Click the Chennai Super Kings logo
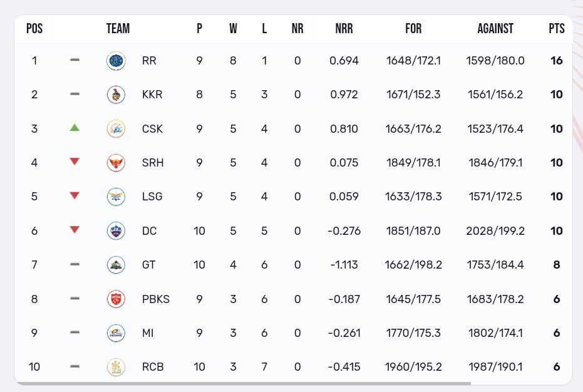Viewport: 583px width, 392px height. point(116,128)
